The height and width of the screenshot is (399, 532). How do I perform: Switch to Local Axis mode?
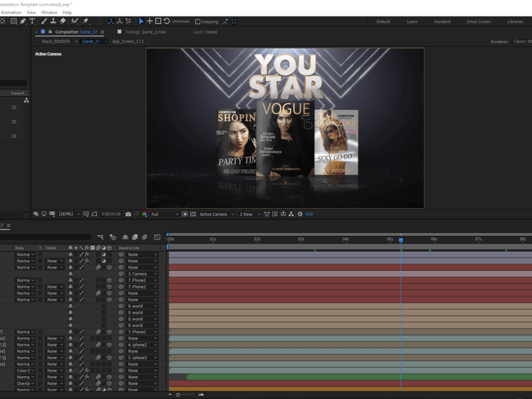tap(111, 21)
